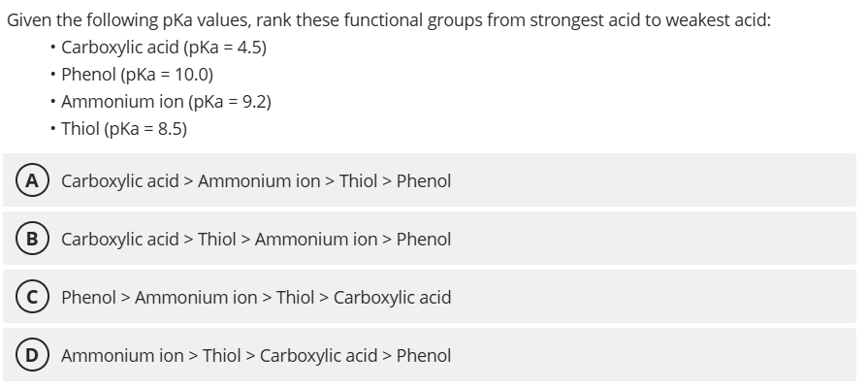Click the question prompt about pKa ranking

[x=389, y=20]
